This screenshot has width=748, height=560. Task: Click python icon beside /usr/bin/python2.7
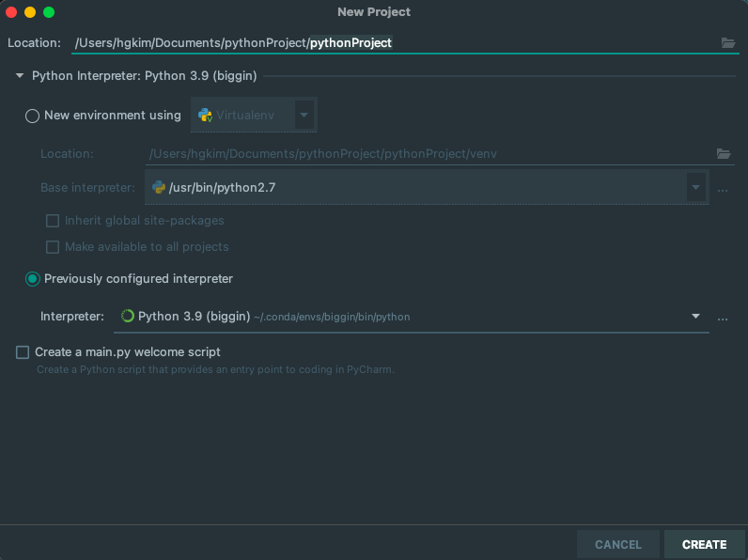pyautogui.click(x=159, y=188)
